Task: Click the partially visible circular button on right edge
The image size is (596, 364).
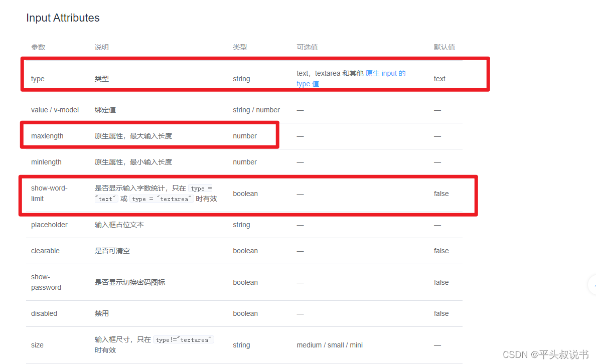Action: 593,285
